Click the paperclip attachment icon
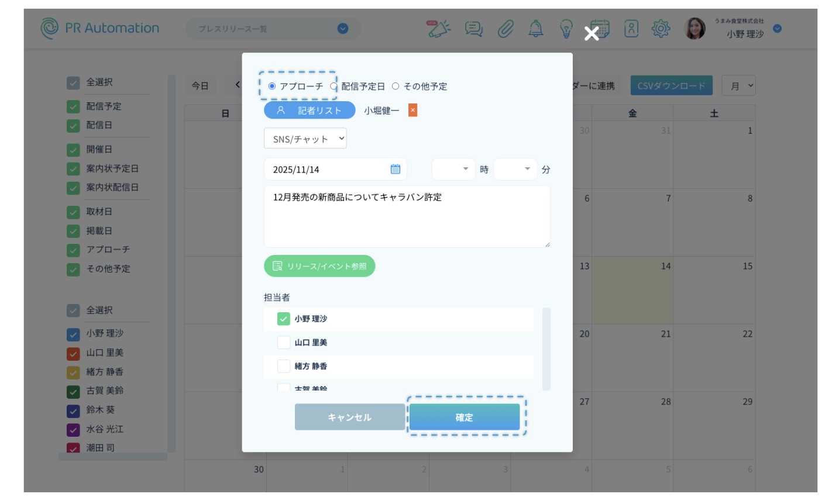The height and width of the screenshot is (504, 839). pos(506,29)
